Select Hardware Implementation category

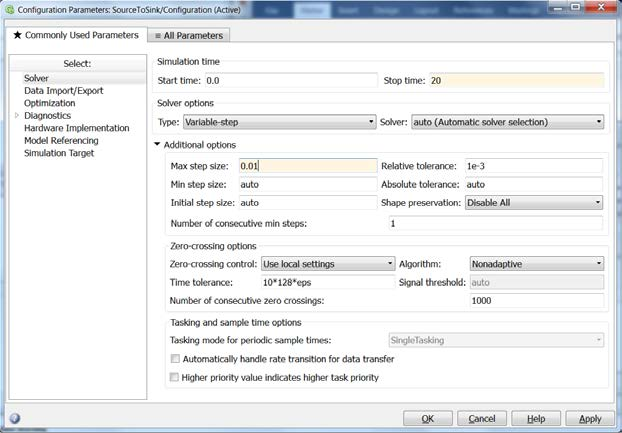click(x=76, y=128)
